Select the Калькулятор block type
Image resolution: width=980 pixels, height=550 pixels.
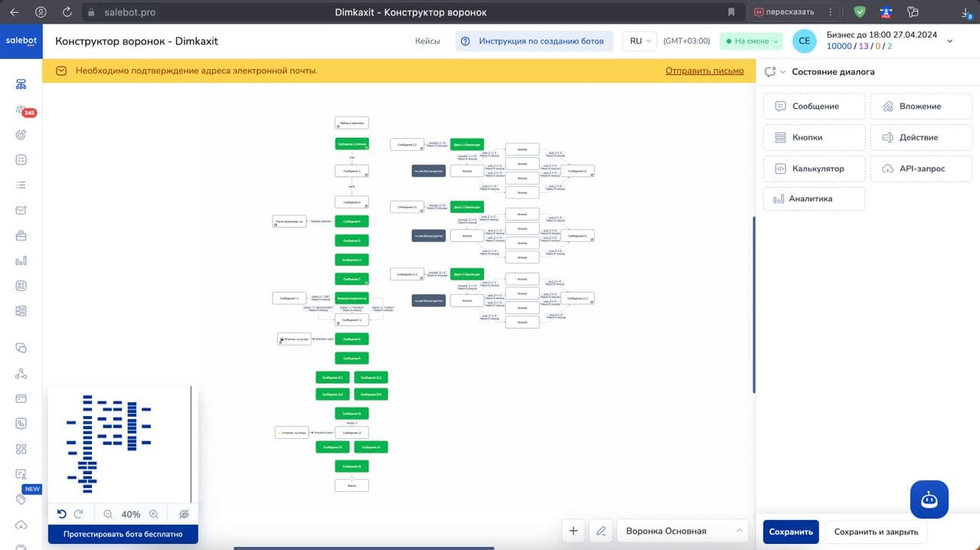pyautogui.click(x=814, y=169)
